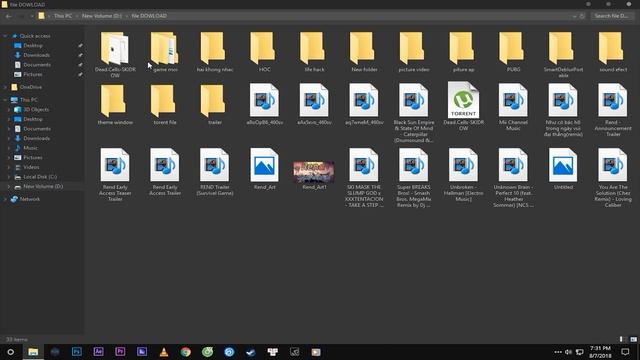Launch After Effects from the taskbar

coord(98,352)
